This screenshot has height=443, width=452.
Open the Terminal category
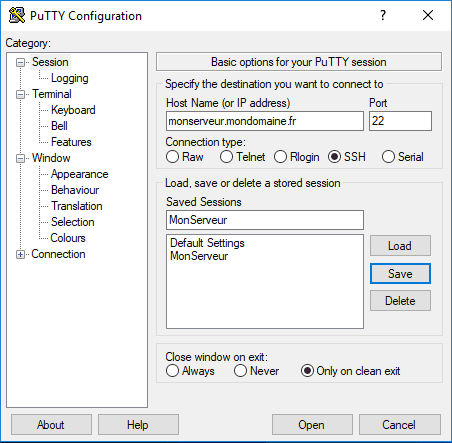52,94
